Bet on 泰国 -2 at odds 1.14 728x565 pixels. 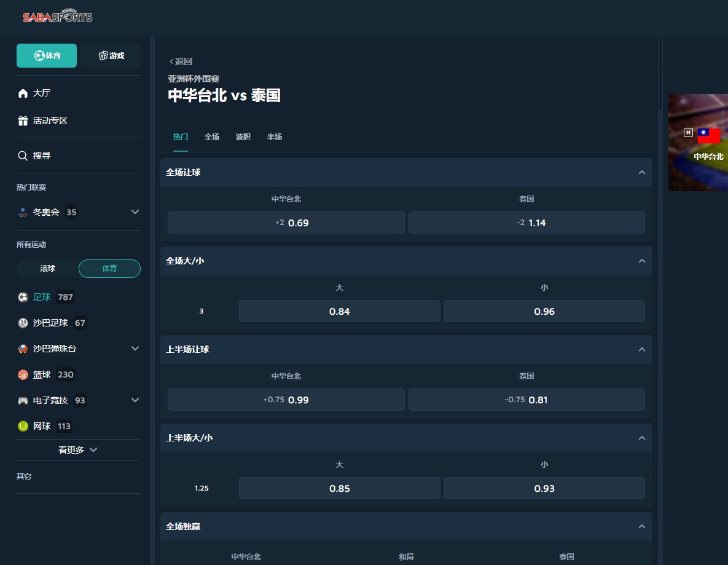(x=526, y=223)
